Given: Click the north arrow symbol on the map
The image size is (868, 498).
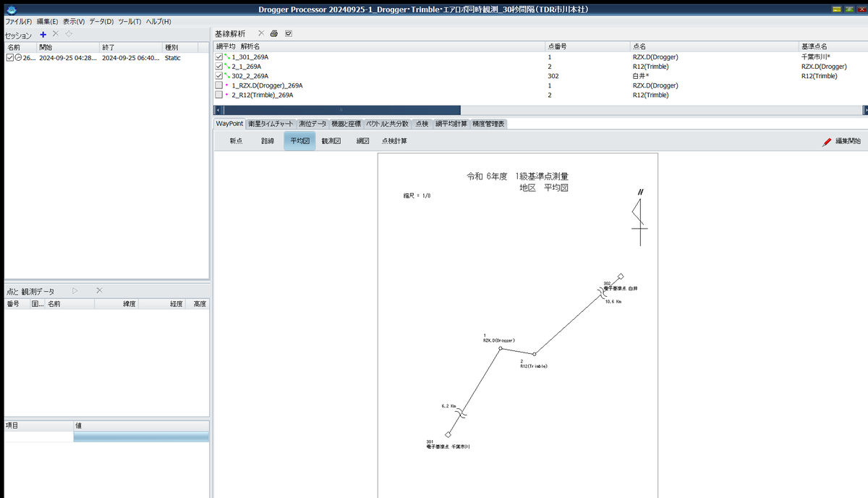Looking at the screenshot, I should [639, 216].
